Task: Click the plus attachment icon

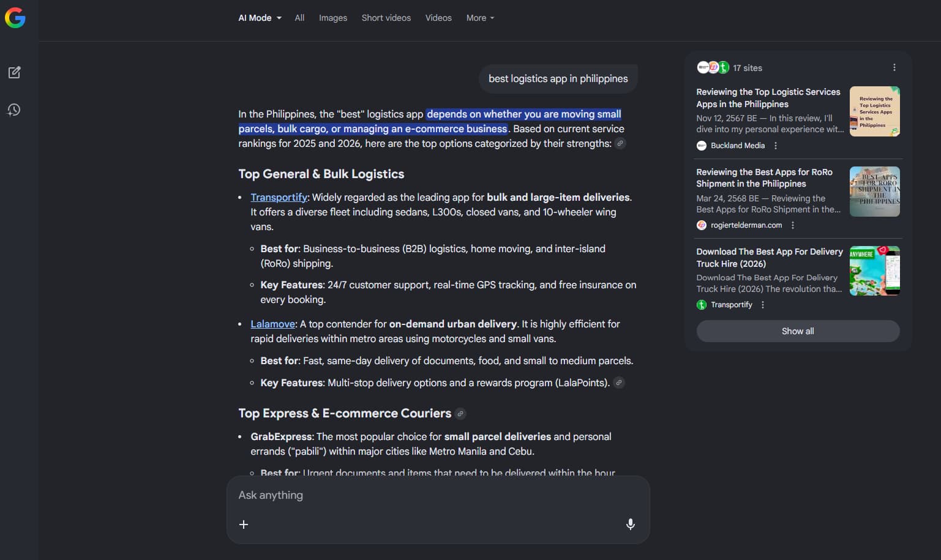Action: [x=244, y=525]
